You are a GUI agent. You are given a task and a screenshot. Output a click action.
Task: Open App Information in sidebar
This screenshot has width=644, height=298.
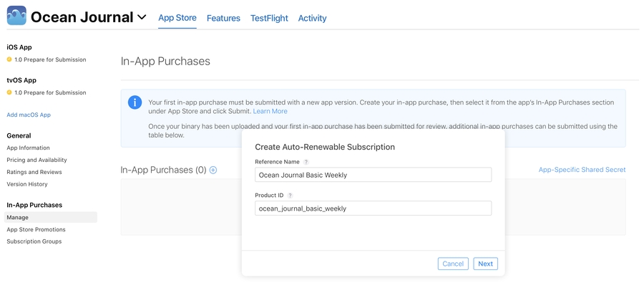29,148
